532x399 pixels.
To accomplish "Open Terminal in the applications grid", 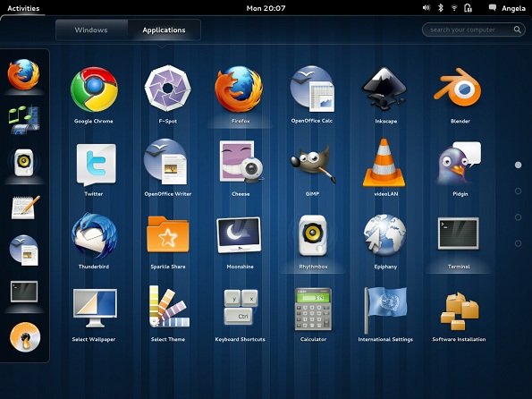I will [x=459, y=233].
